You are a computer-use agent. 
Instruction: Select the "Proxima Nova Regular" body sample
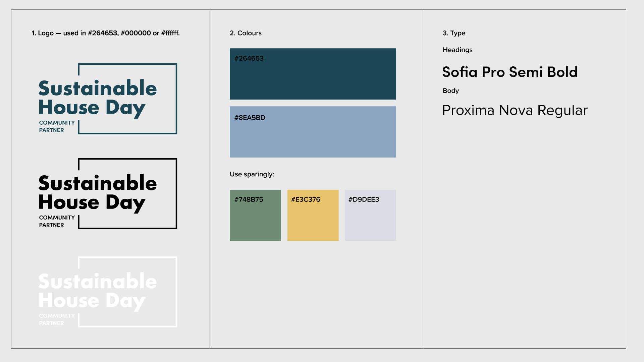pos(515,110)
